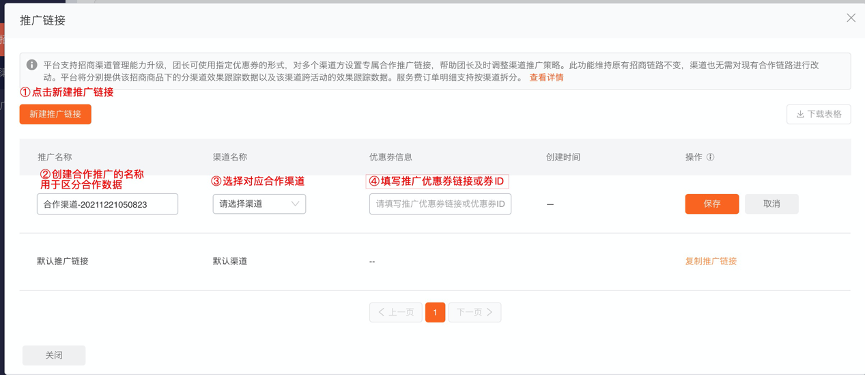Open the 查看详情 link

546,78
